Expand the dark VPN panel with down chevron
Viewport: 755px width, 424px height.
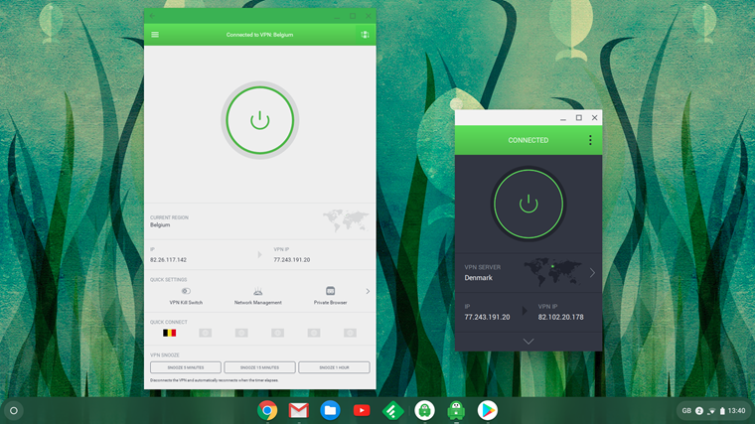click(x=528, y=341)
